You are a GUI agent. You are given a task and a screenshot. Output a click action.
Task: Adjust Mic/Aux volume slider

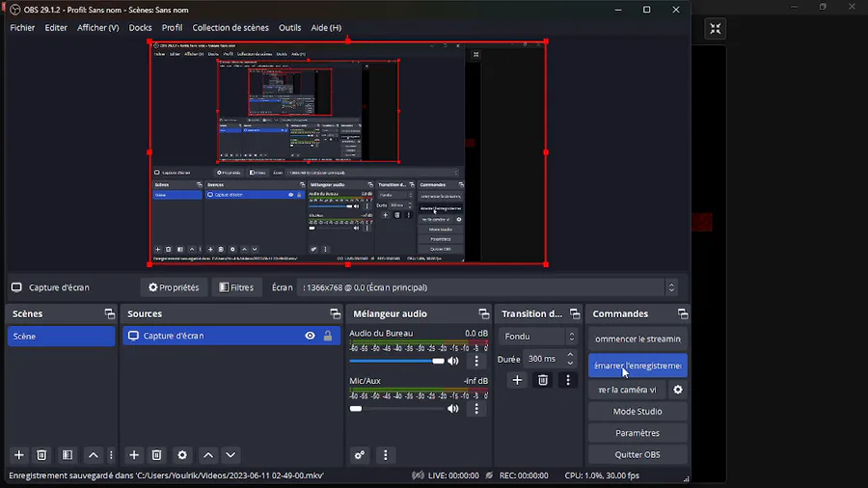[396, 408]
